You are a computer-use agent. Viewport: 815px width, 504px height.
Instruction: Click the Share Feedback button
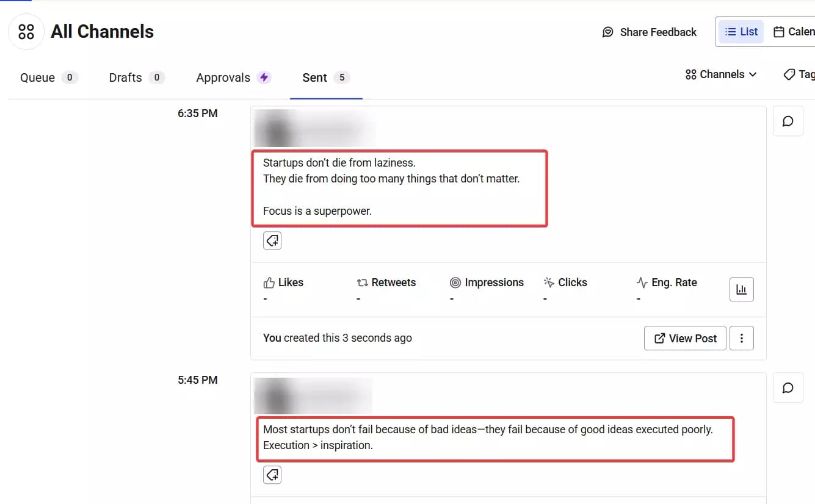pos(650,32)
